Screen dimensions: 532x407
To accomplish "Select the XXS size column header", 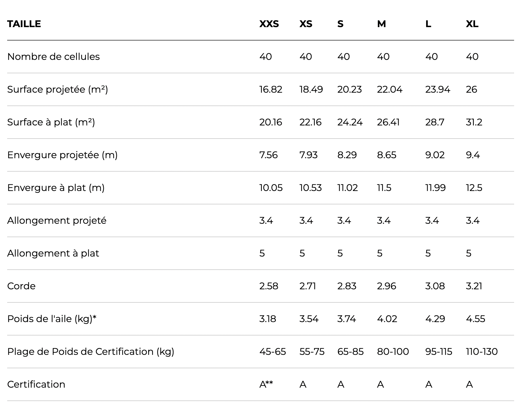I will click(x=269, y=24).
